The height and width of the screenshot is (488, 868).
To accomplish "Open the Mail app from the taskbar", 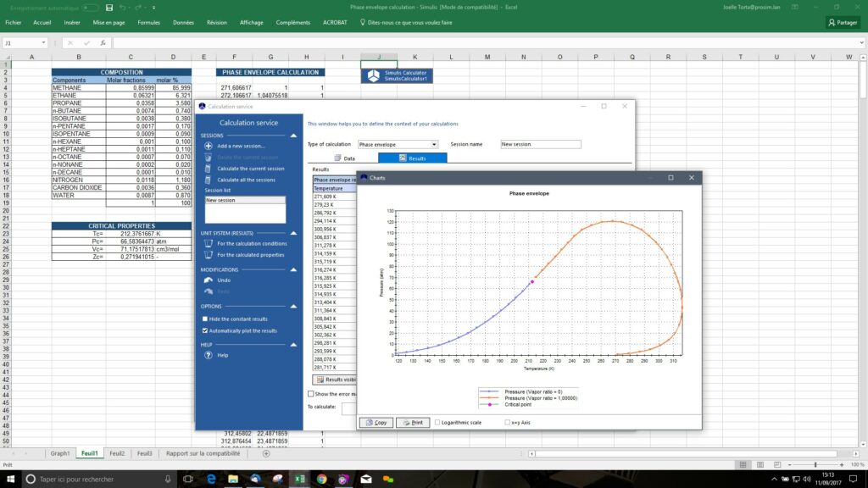I will pos(366,480).
